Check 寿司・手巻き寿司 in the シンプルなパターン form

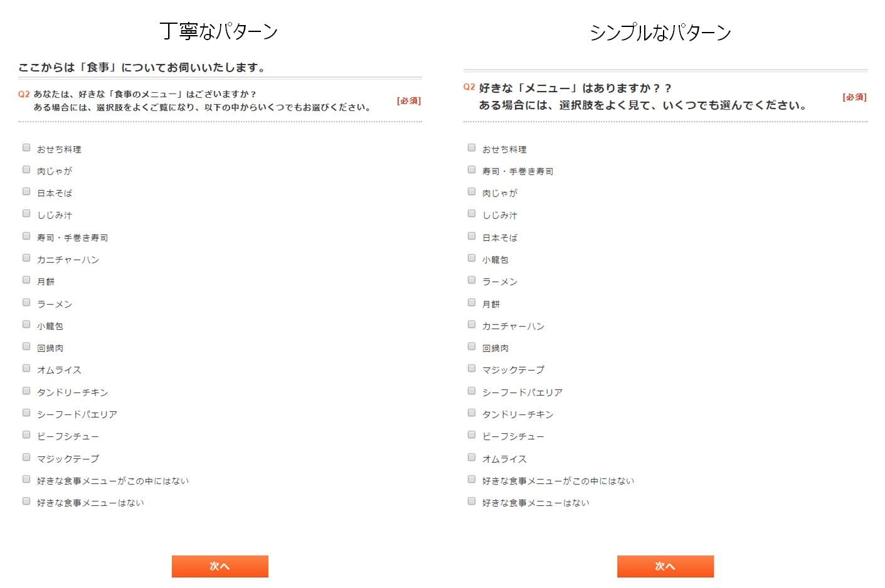point(472,170)
